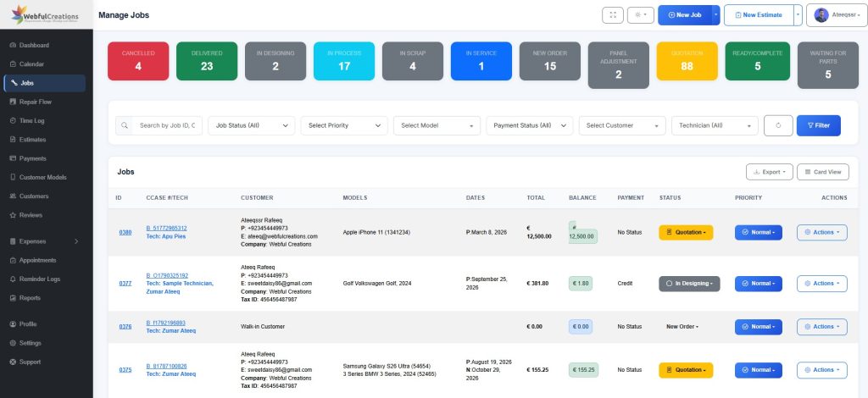Filter by the yellow Quotation card

[x=687, y=61]
